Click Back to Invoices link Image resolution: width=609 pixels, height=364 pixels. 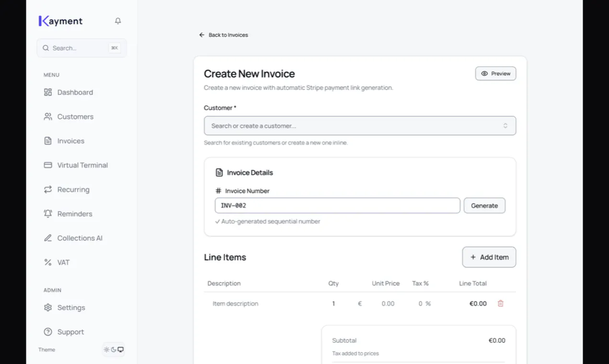223,35
